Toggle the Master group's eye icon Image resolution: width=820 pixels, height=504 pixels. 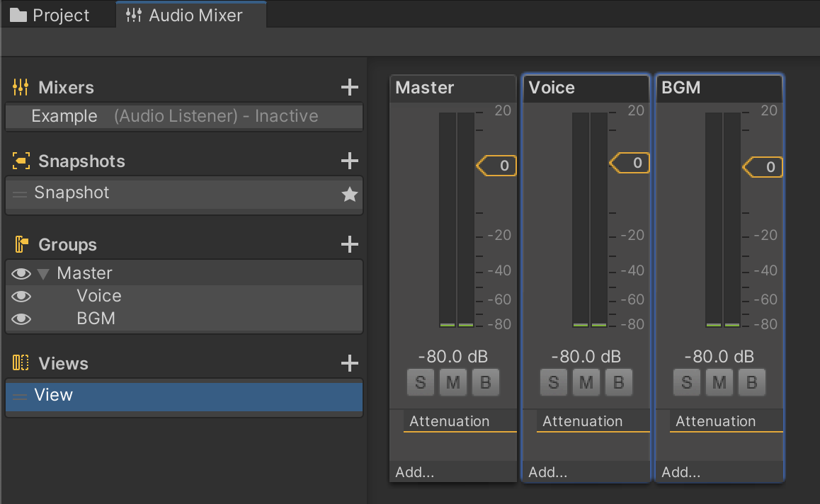(x=21, y=273)
